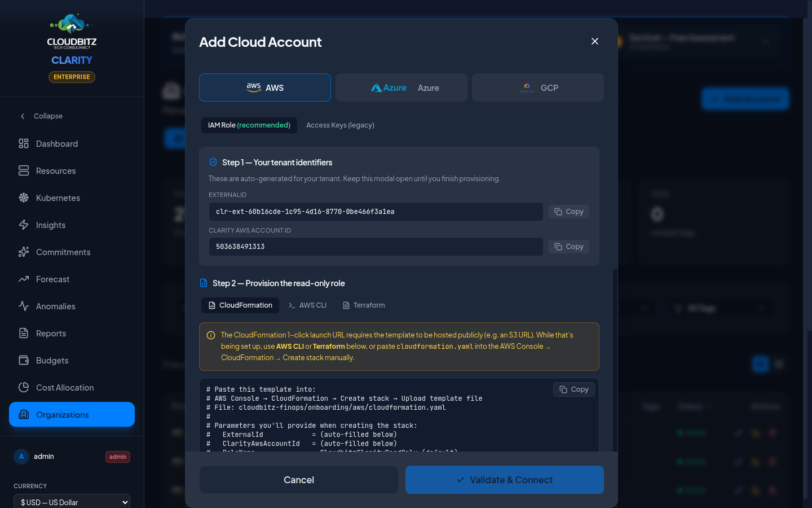The height and width of the screenshot is (508, 812).
Task: Copy the CloudFormation template code
Action: tap(574, 389)
